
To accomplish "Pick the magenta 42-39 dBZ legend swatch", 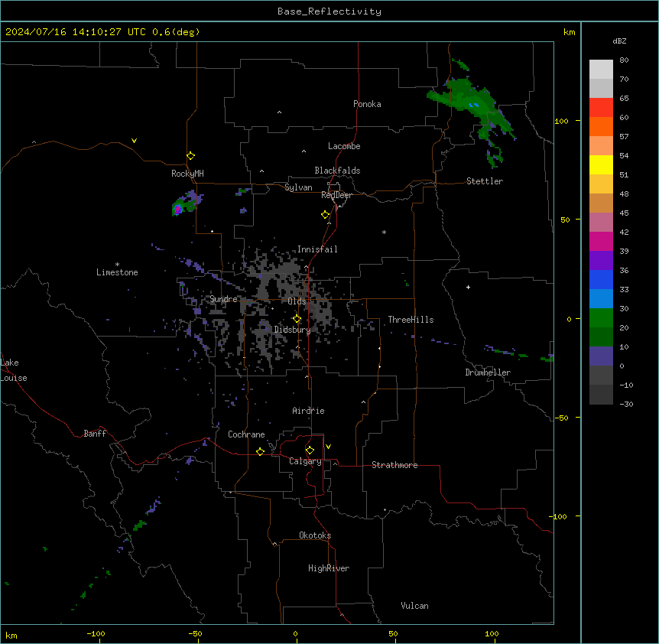I will tap(601, 241).
